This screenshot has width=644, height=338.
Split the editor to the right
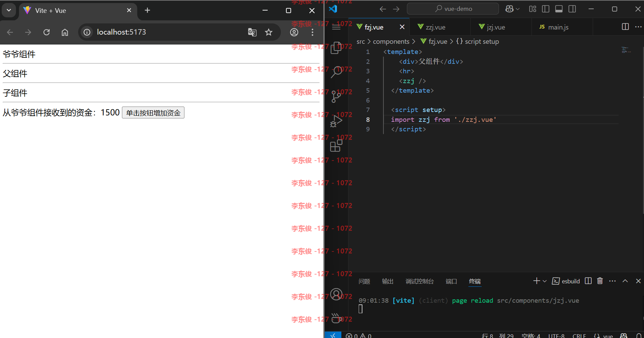point(625,27)
